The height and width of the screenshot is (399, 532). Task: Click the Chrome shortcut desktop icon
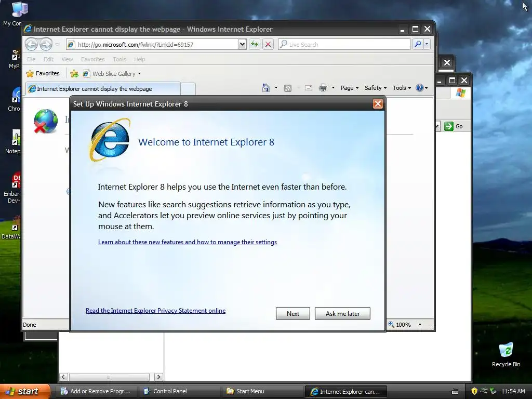coord(14,99)
